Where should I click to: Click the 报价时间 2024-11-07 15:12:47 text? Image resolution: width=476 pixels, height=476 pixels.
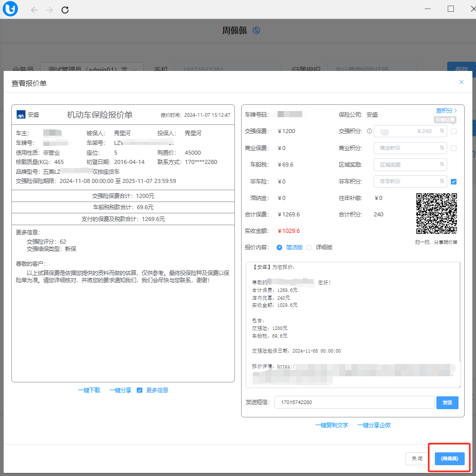click(195, 115)
